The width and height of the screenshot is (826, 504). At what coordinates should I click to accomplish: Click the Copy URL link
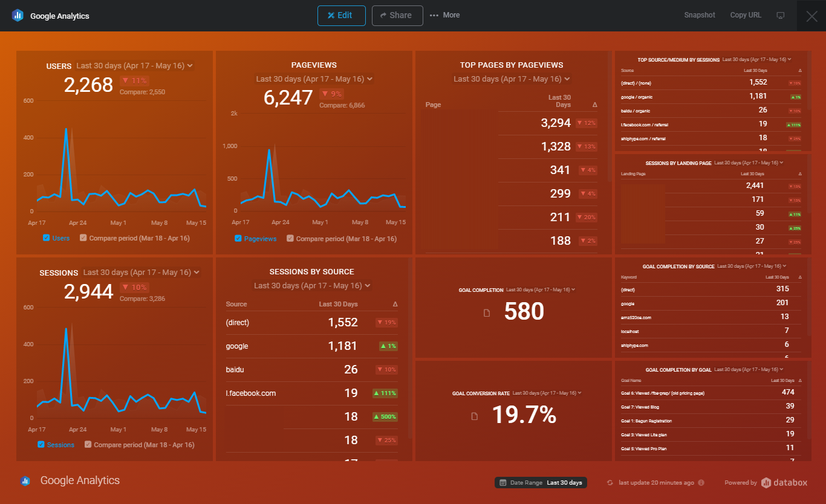point(746,15)
